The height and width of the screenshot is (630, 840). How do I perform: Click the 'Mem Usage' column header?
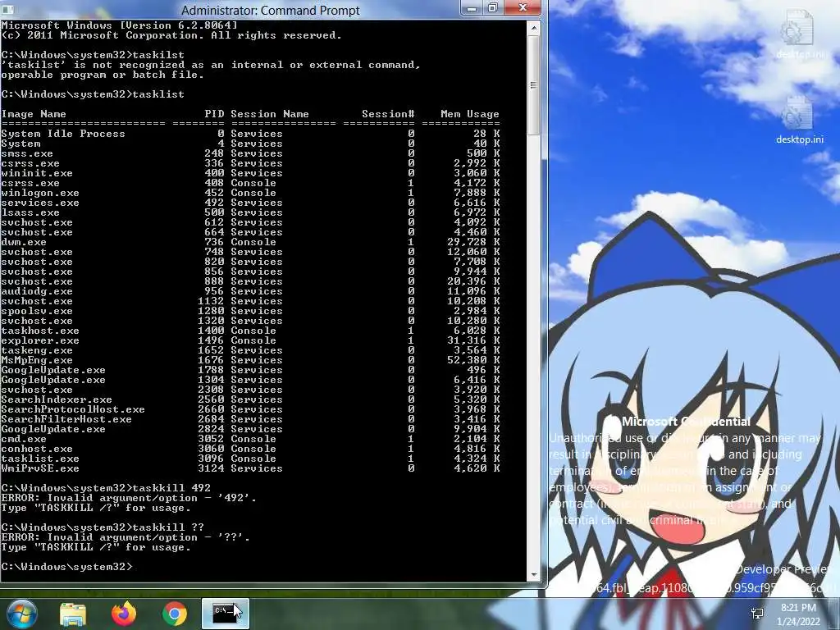pyautogui.click(x=470, y=114)
